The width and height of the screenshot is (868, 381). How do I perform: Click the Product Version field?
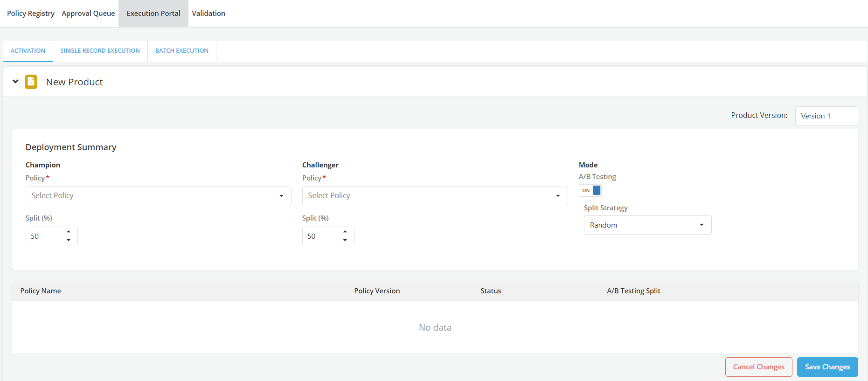click(826, 116)
